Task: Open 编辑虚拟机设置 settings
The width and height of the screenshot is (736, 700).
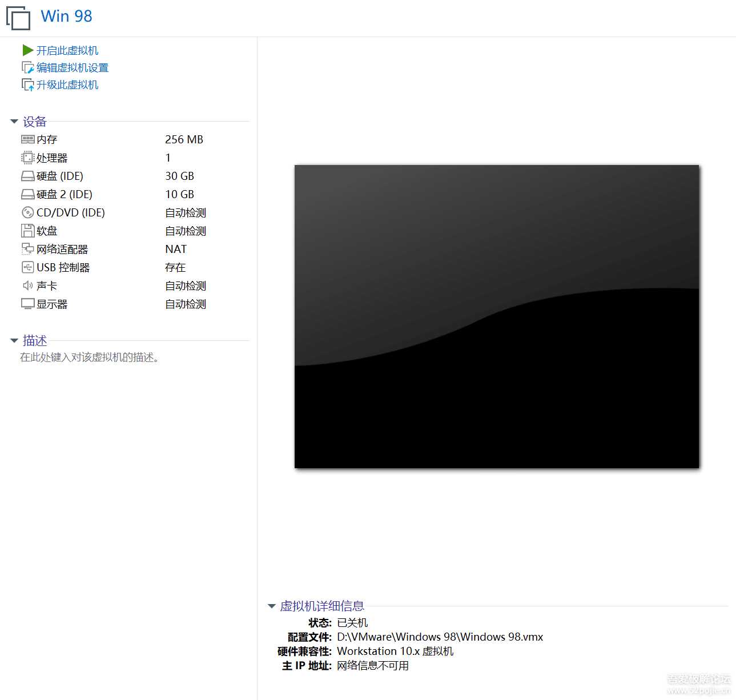Action: tap(73, 67)
